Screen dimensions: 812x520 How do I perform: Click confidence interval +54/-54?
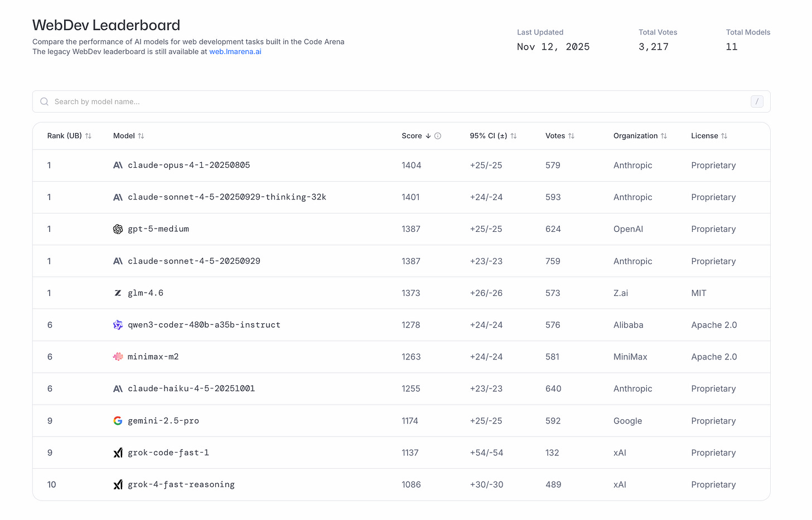[x=486, y=453]
